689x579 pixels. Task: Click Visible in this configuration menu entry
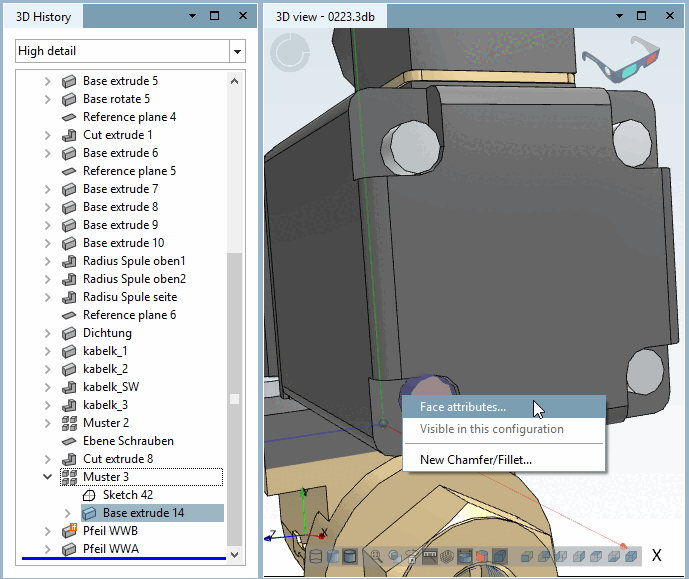(504, 429)
